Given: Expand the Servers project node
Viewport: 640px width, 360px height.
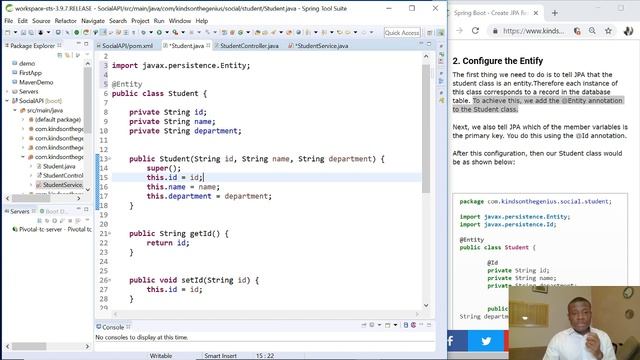Looking at the screenshot, I should (x=7, y=91).
